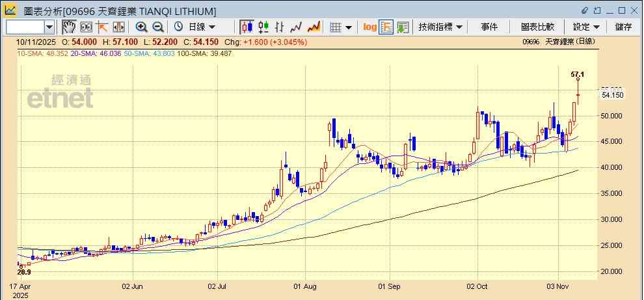Click the binoculars view icon
The width and height of the screenshot is (644, 300).
click(x=86, y=27)
